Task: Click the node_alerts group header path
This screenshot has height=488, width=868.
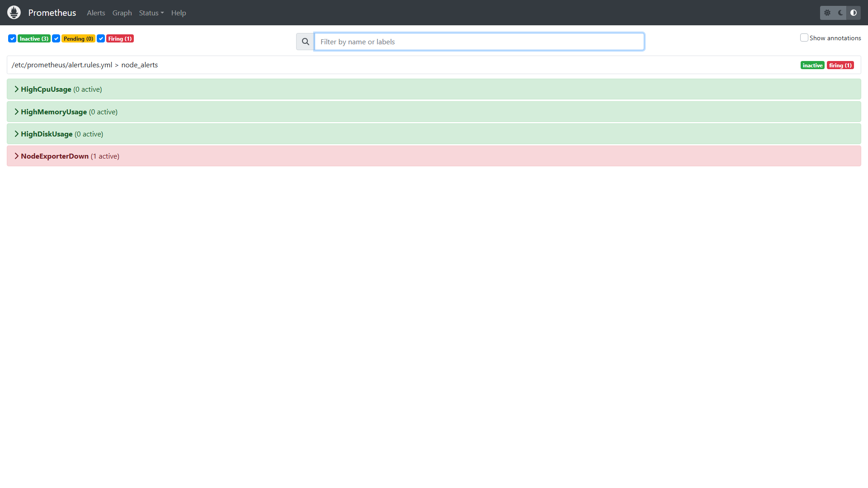Action: pyautogui.click(x=85, y=65)
